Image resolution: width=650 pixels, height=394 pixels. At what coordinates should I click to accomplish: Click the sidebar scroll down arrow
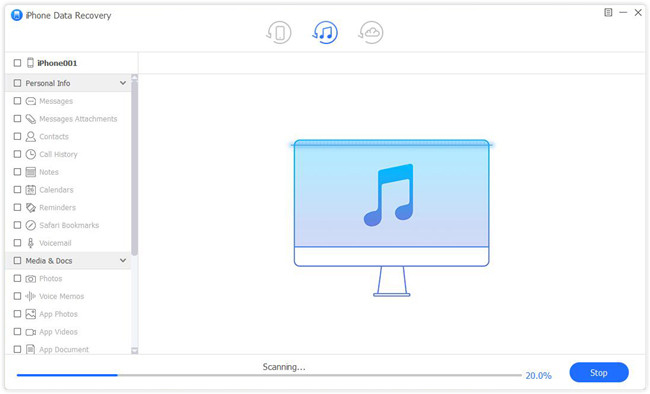[134, 350]
